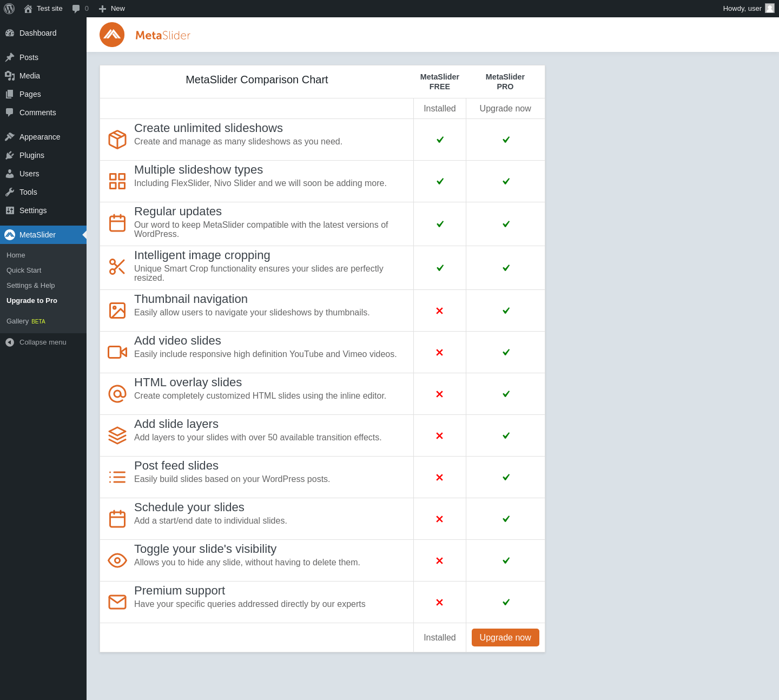Click the list icon for Post feed slides
The width and height of the screenshot is (779, 700).
tap(117, 477)
